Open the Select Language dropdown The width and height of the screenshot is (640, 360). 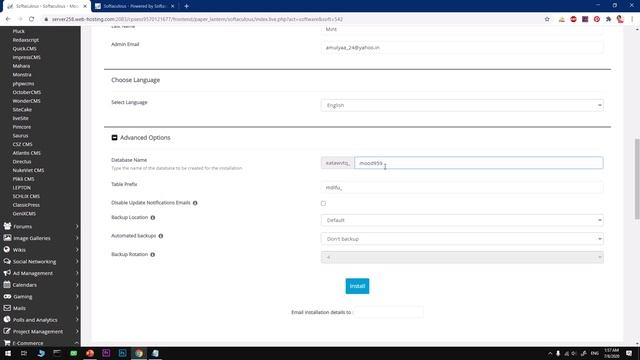462,105
